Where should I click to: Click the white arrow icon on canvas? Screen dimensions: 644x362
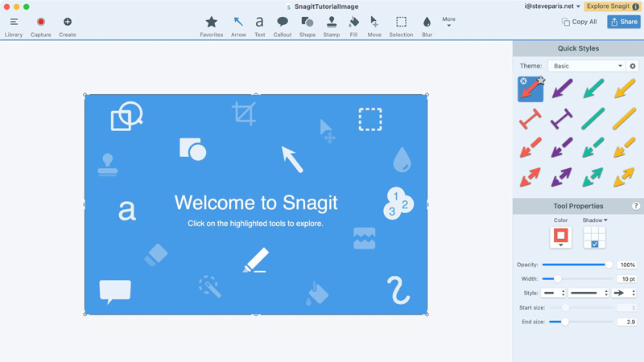pyautogui.click(x=292, y=159)
